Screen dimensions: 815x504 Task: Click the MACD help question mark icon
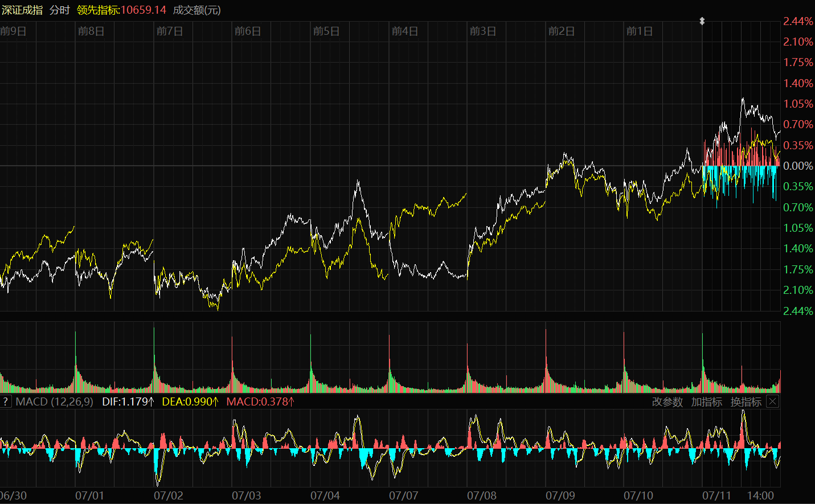coord(6,401)
